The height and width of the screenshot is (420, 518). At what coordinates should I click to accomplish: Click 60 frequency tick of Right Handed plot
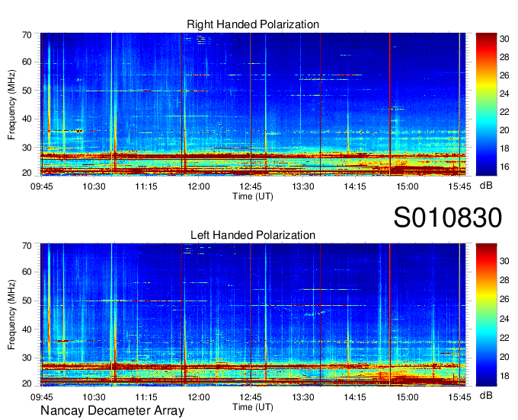[27, 62]
